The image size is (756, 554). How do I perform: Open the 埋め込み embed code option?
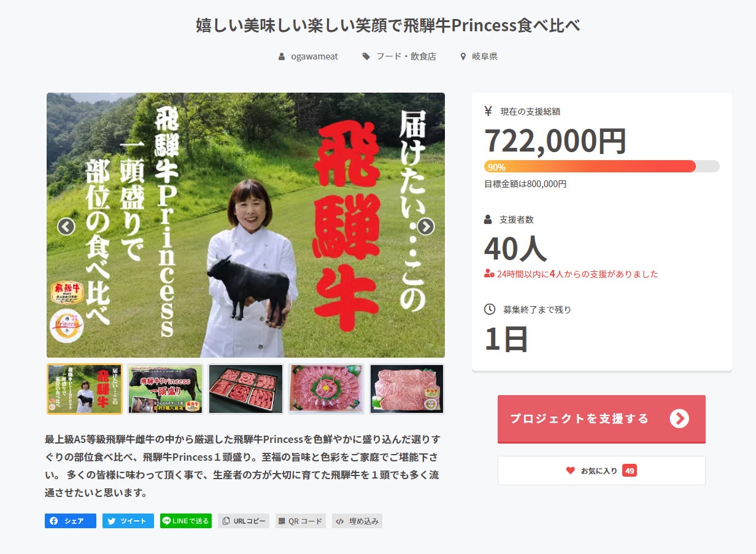click(x=357, y=521)
